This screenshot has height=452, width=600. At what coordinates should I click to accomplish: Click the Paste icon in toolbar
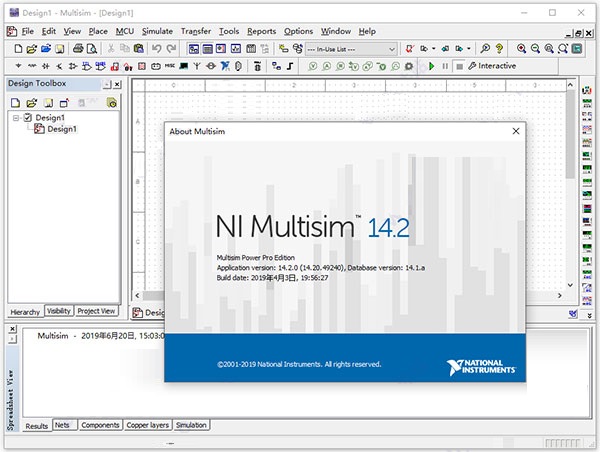138,48
